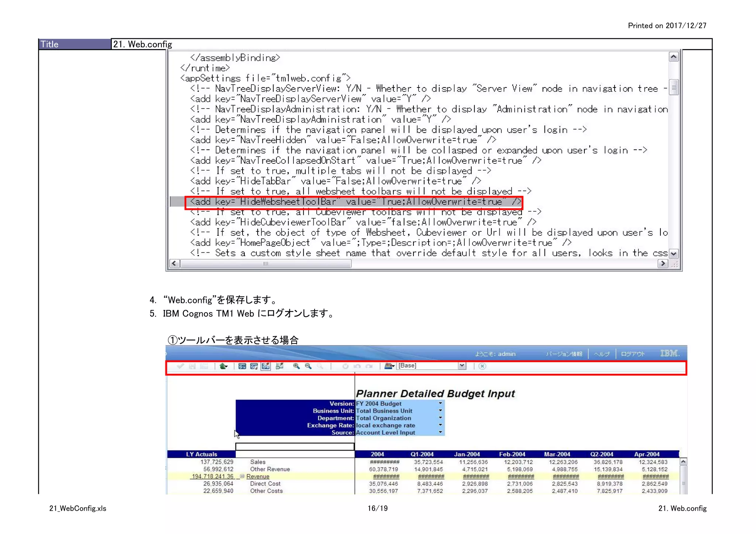Click websheet data scroll up arrow
Screen dimensions: 756x534
[x=683, y=462]
